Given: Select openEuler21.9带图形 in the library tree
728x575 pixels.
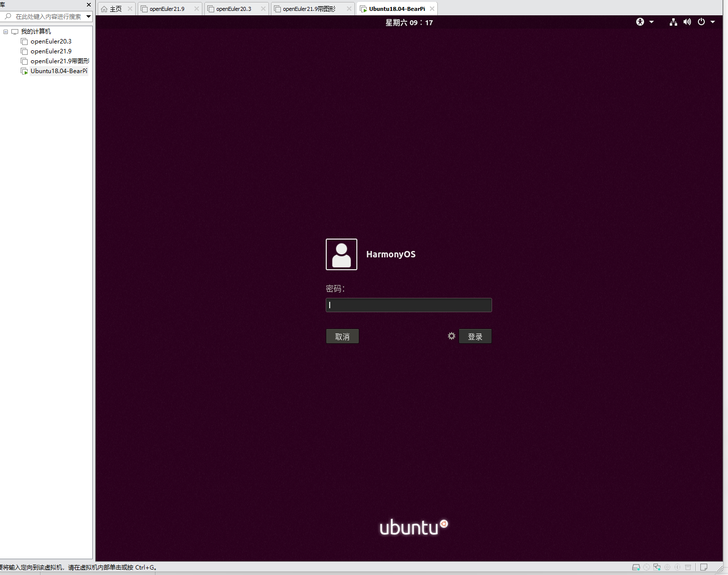Looking at the screenshot, I should [60, 61].
